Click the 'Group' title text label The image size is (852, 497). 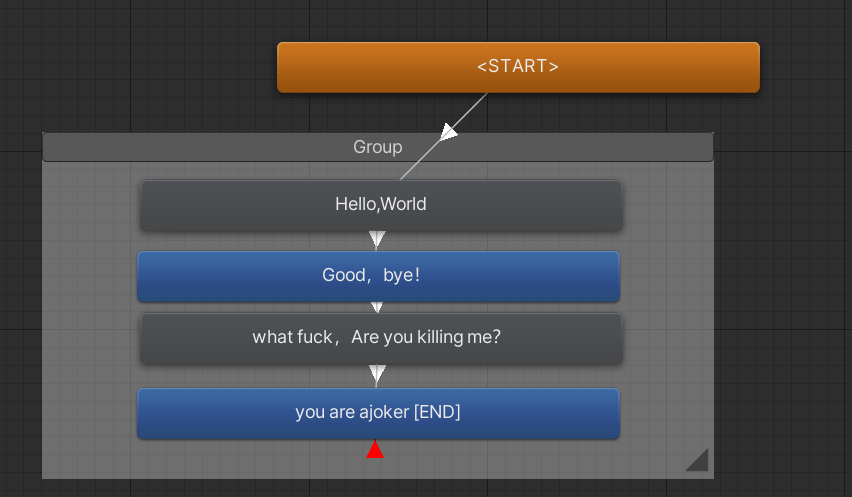pos(378,147)
